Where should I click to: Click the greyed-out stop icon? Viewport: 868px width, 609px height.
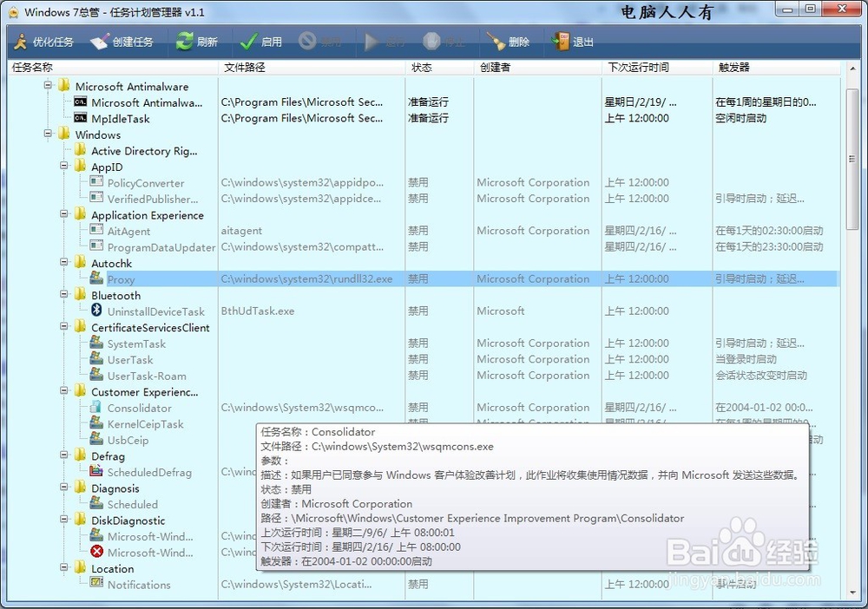coord(431,42)
